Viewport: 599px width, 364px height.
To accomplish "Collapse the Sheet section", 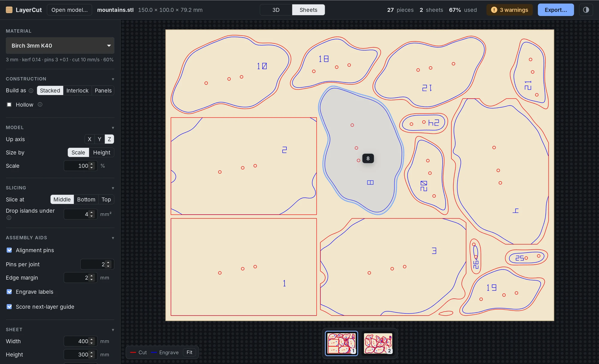I will 113,330.
